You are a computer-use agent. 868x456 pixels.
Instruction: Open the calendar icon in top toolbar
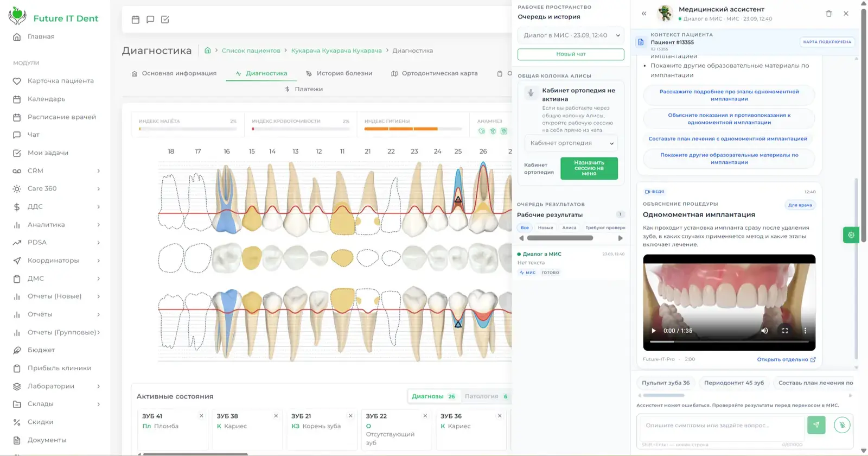(136, 20)
